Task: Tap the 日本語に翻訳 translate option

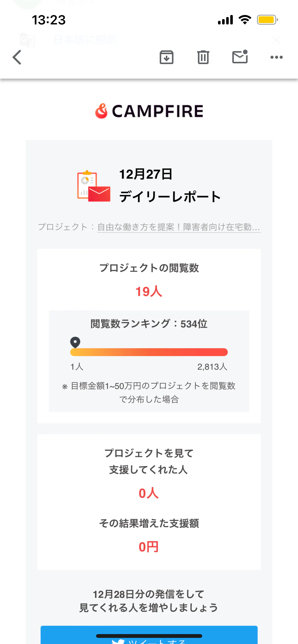Action: click(85, 40)
